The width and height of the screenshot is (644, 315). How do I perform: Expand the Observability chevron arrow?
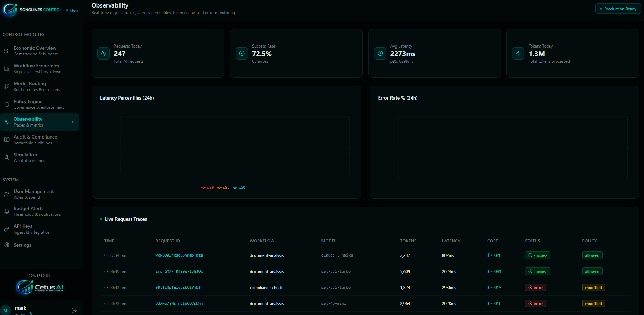pyautogui.click(x=73, y=122)
